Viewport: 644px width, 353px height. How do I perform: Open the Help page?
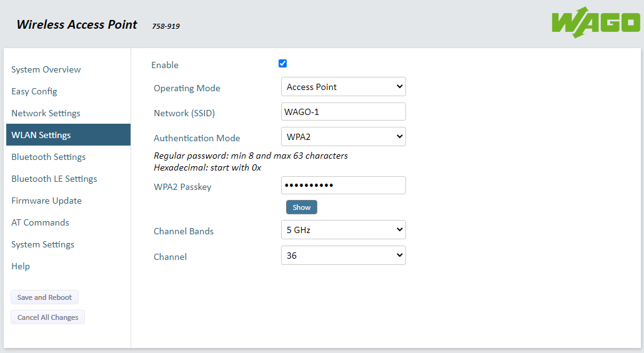pyautogui.click(x=21, y=266)
